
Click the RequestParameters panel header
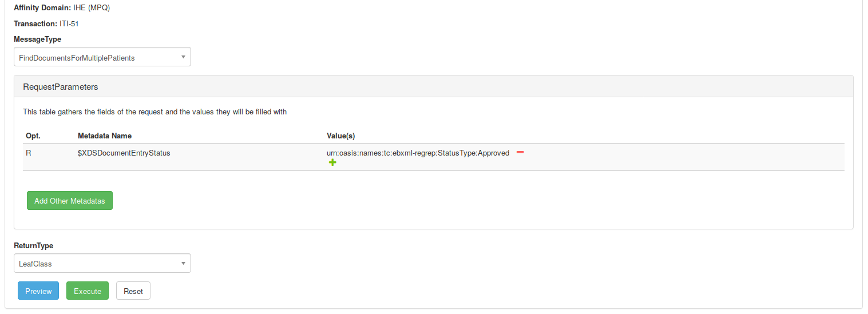click(x=61, y=87)
